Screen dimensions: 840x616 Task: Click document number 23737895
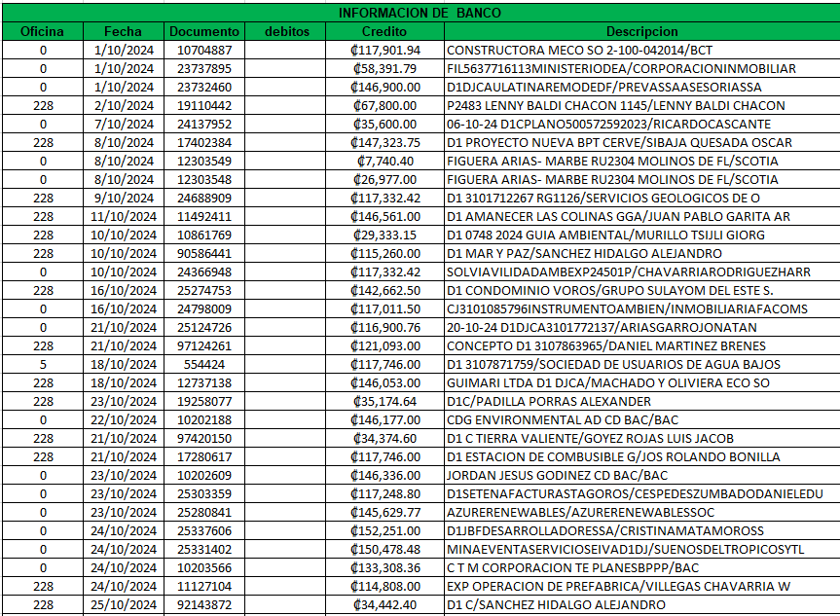[204, 68]
